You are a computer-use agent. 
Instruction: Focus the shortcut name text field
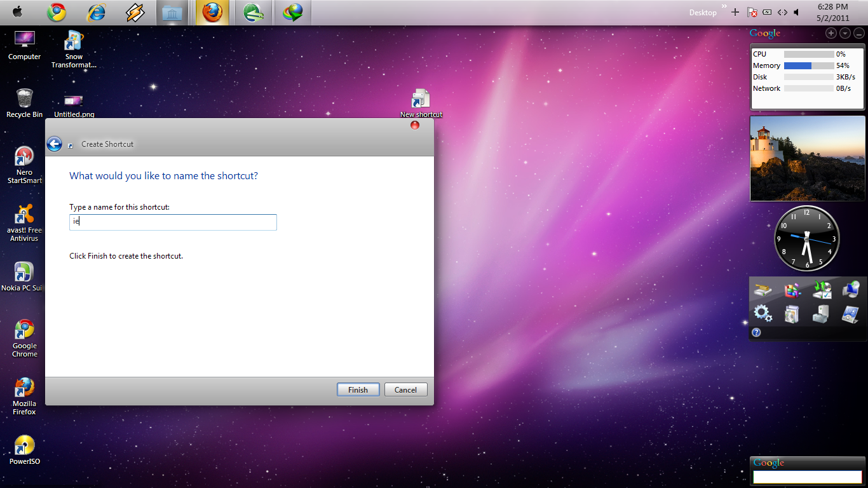tap(173, 222)
